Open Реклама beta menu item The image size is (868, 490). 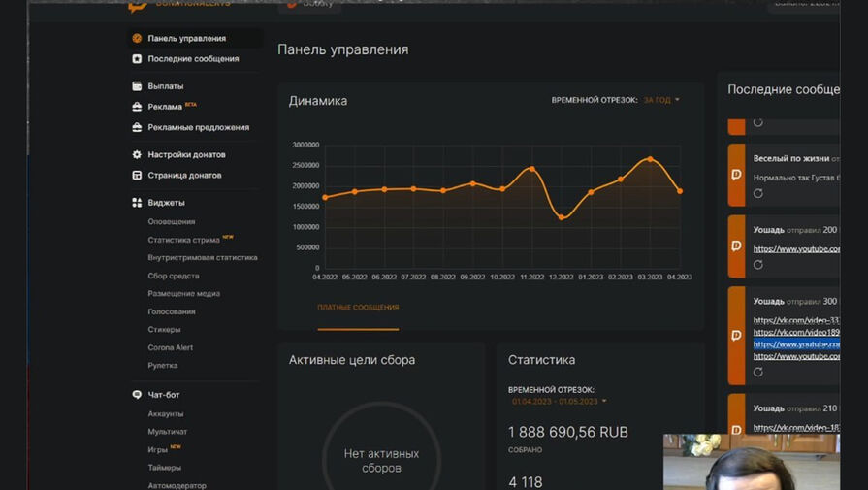165,107
